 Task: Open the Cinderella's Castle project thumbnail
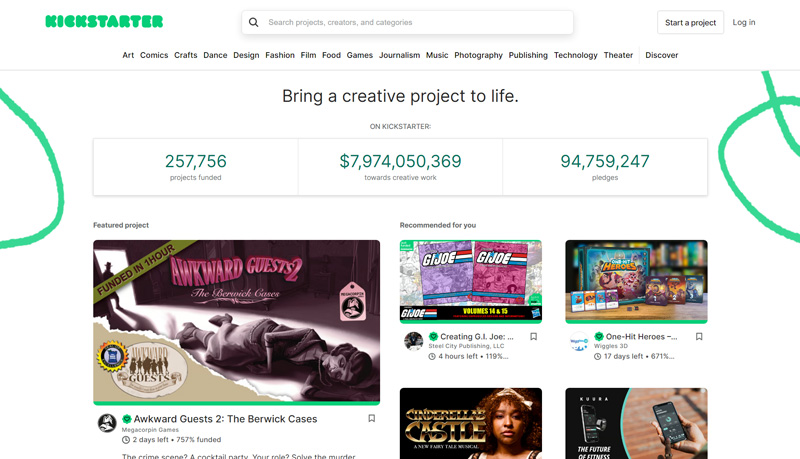click(x=471, y=424)
